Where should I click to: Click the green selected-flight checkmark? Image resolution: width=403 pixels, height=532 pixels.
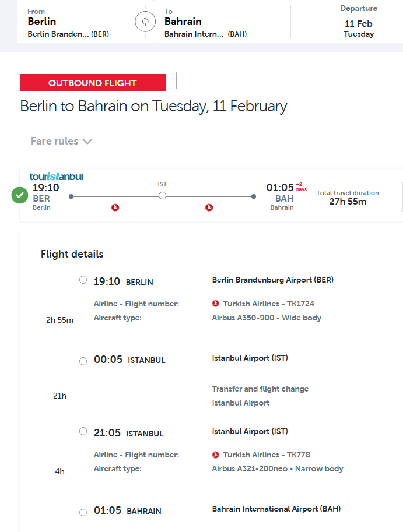coord(20,195)
